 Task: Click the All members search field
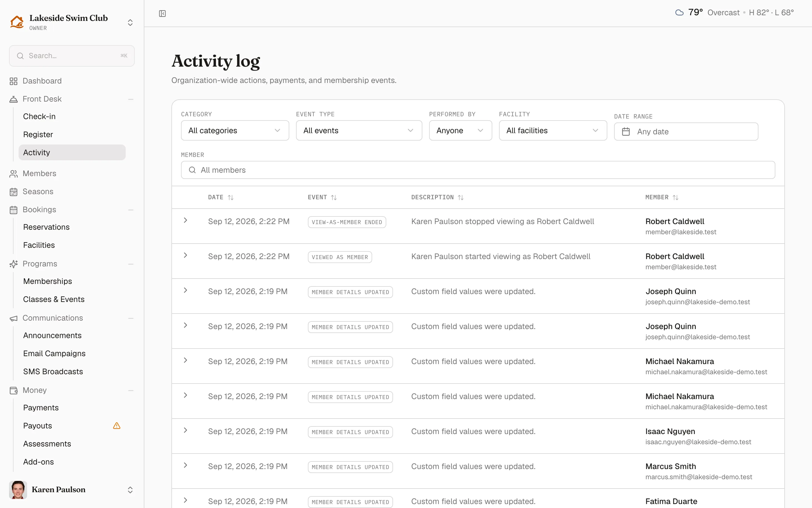478,170
